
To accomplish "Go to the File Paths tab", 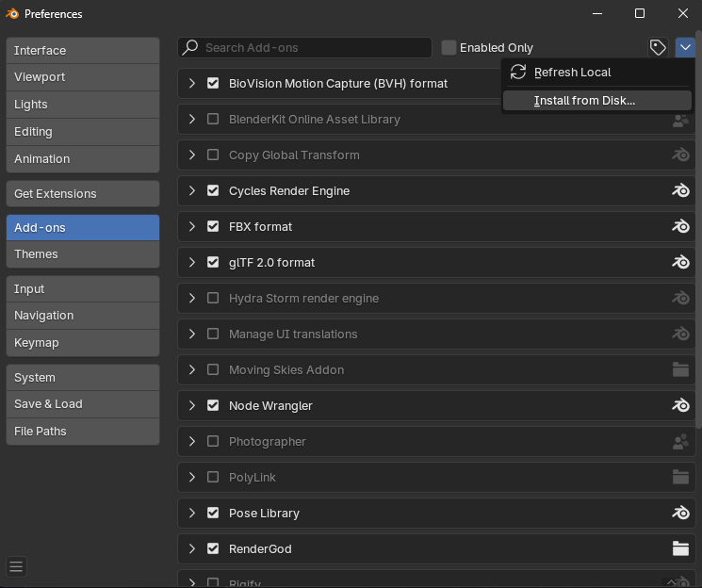I will coord(83,432).
